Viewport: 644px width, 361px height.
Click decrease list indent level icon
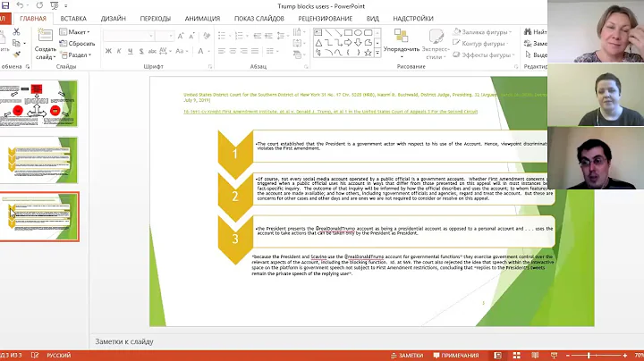click(x=258, y=36)
